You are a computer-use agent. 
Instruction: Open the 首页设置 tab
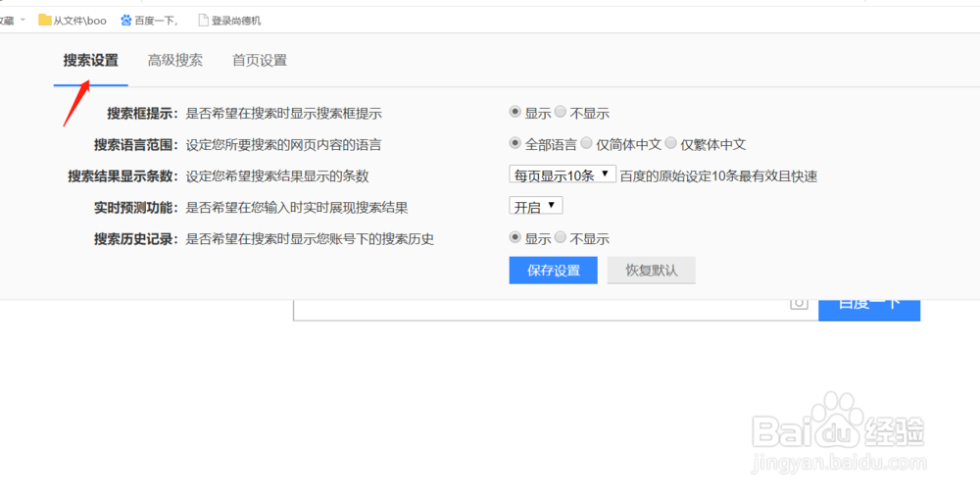click(x=260, y=61)
